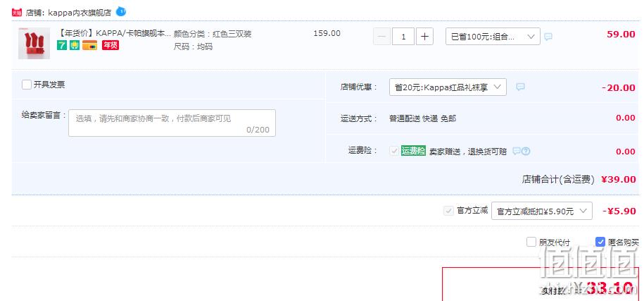This screenshot has height=301, width=644.
Task: Toggle the 官方立减 checkbox
Action: 448,211
